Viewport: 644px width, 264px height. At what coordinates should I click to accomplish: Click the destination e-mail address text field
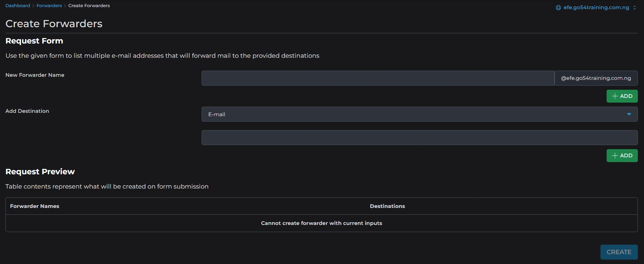pyautogui.click(x=419, y=138)
